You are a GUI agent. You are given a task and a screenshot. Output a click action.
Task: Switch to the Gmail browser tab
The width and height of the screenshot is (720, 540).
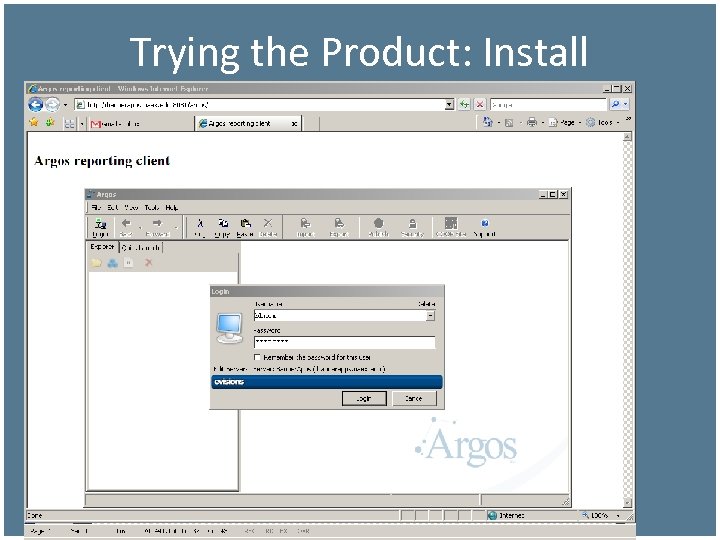(140, 124)
